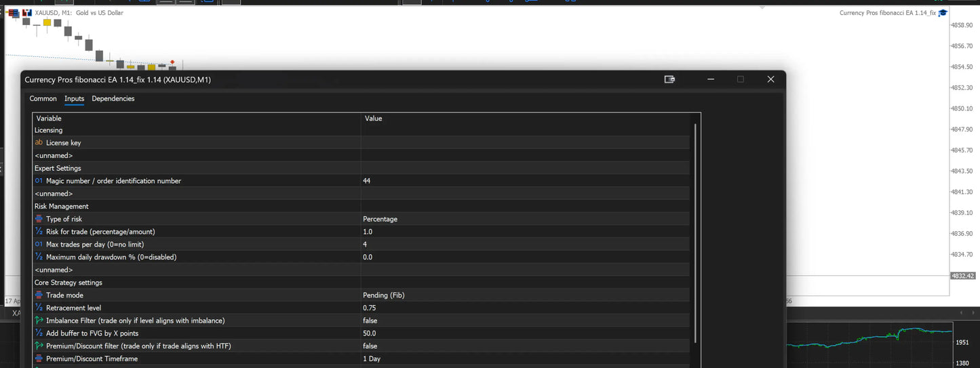Image resolution: width=980 pixels, height=368 pixels.
Task: Click the string icon beside License key
Action: tap(39, 143)
